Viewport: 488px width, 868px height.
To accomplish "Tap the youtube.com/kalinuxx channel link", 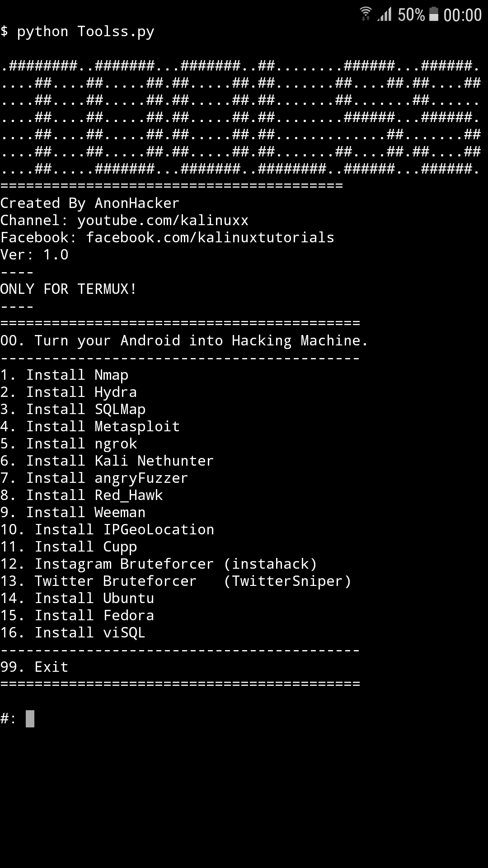I will coord(163,220).
